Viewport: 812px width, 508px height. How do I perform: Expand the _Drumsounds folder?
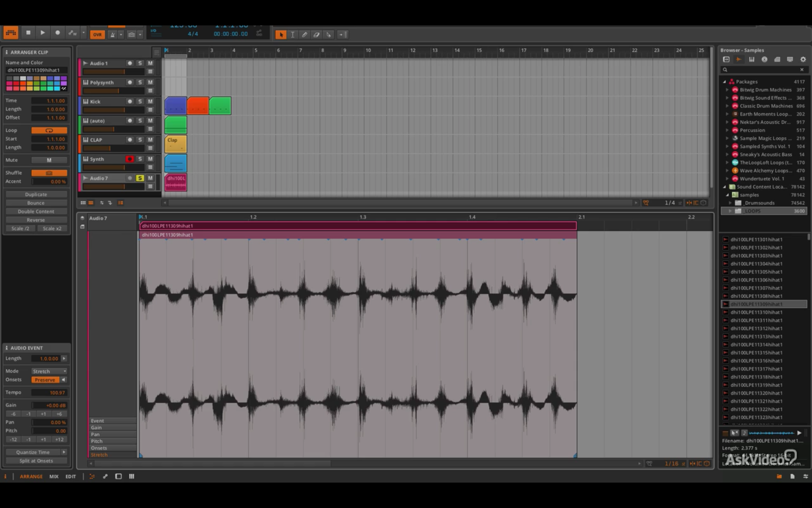(730, 203)
